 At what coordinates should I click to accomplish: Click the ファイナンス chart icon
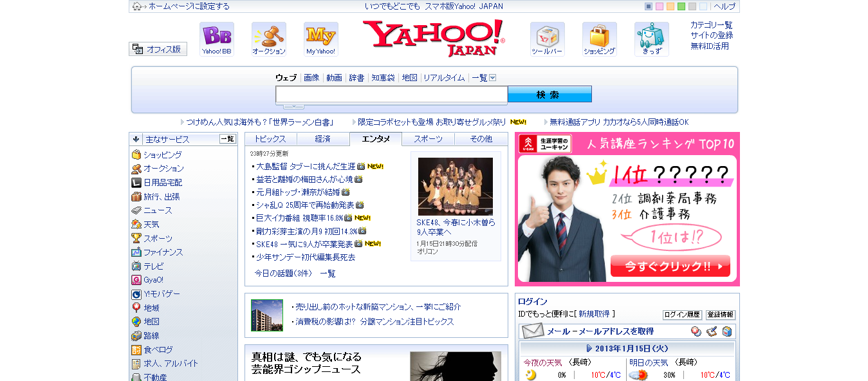click(x=136, y=252)
